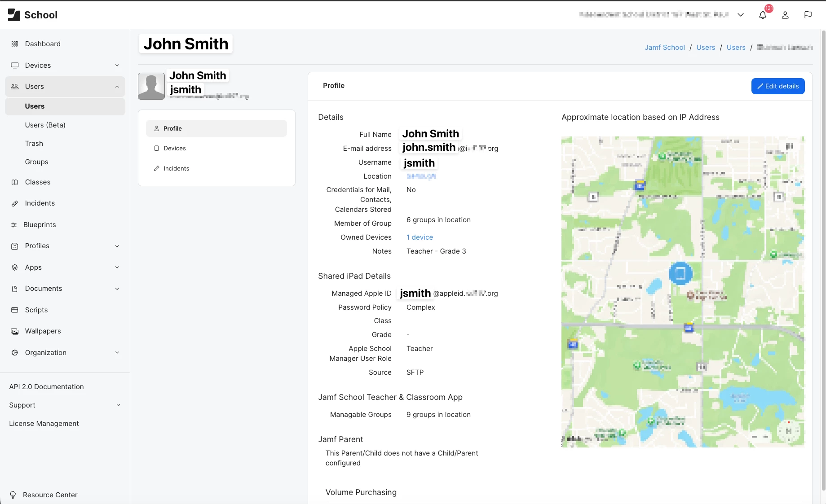
Task: Click the Users people icon in sidebar
Action: (15, 87)
